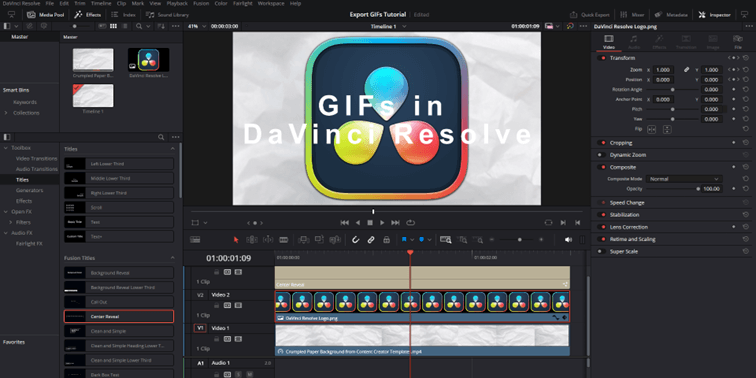Open the Sound Library panel

tap(167, 15)
